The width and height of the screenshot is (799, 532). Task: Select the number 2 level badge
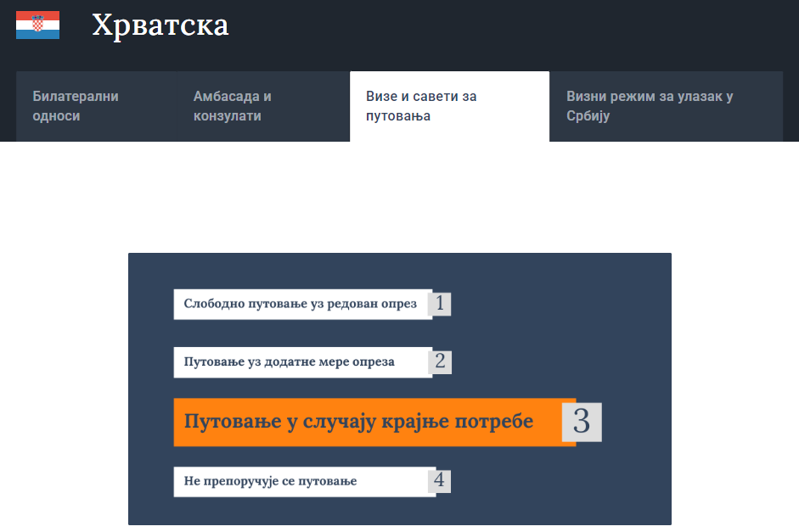click(440, 361)
